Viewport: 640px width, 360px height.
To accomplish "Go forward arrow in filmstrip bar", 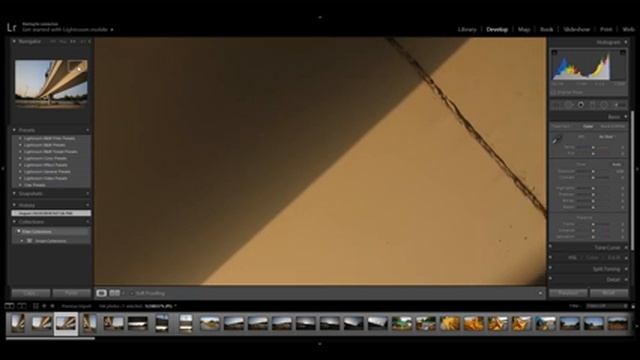I will tap(52, 306).
